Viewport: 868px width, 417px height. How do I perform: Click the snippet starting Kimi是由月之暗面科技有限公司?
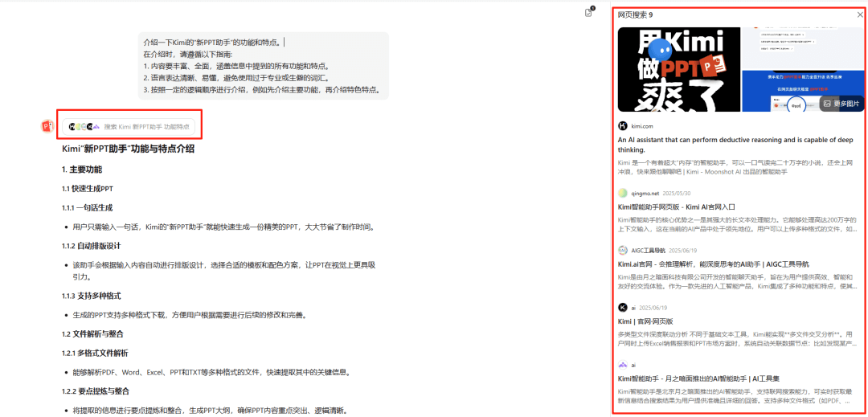[737, 281]
